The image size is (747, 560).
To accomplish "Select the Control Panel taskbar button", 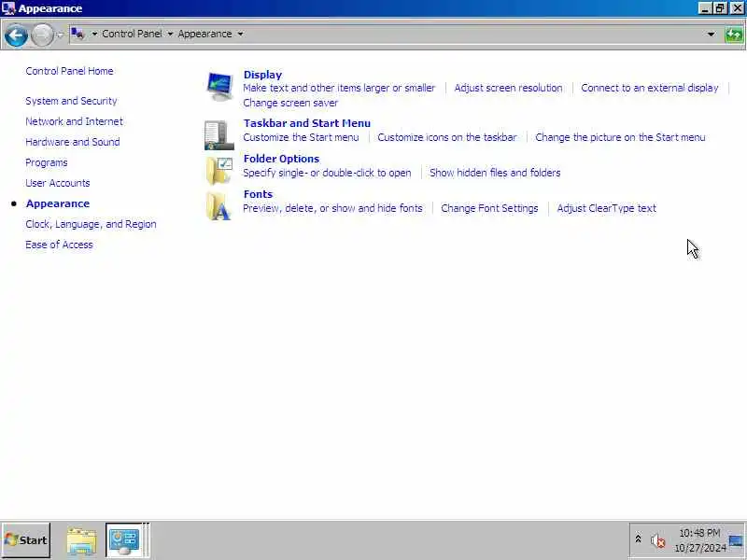I will point(125,540).
